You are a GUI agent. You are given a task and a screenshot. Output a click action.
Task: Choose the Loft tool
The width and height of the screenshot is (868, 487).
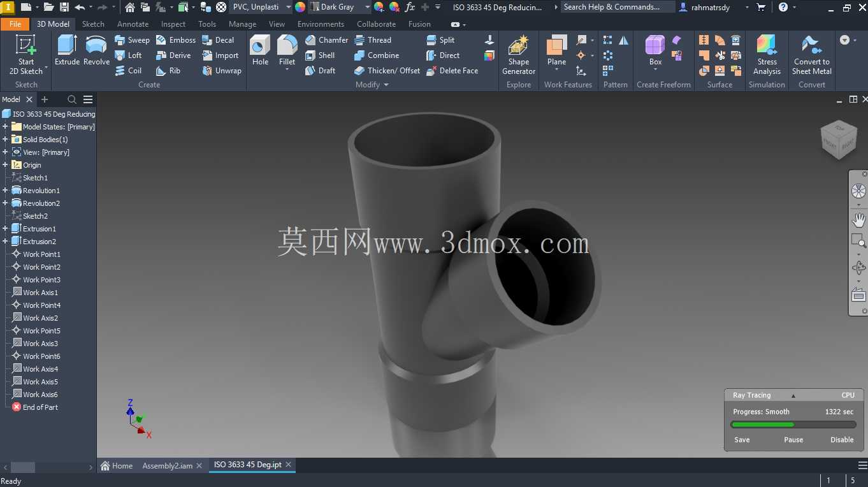(x=128, y=55)
